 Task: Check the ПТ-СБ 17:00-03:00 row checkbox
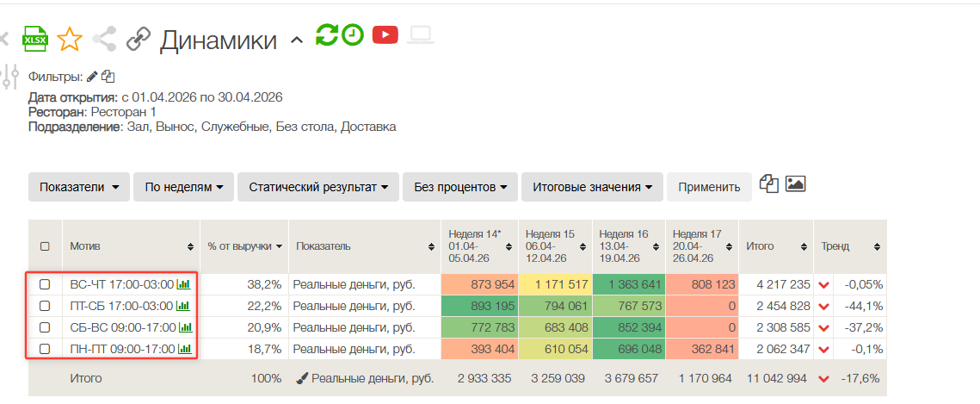[x=45, y=306]
